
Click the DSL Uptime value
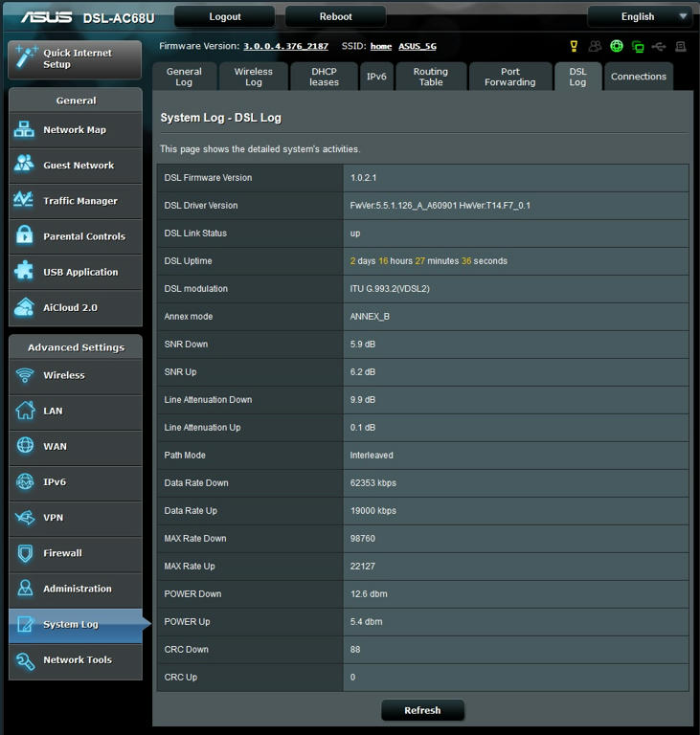(x=428, y=260)
